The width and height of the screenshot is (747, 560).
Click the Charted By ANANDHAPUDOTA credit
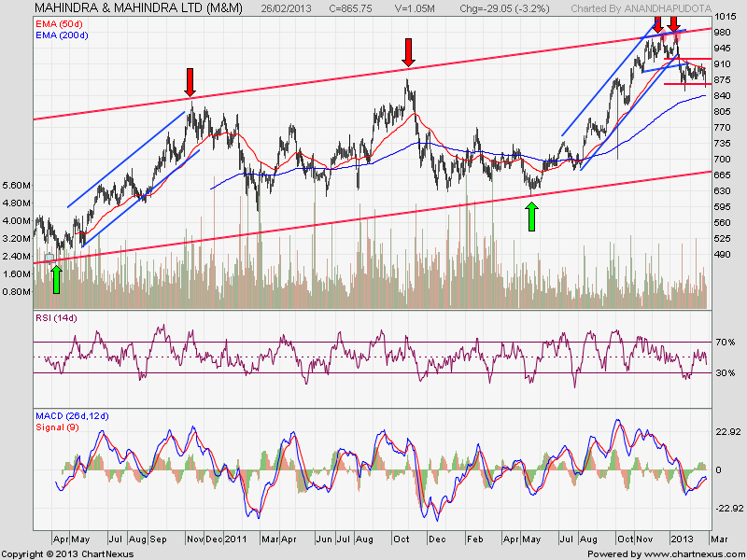(x=641, y=8)
